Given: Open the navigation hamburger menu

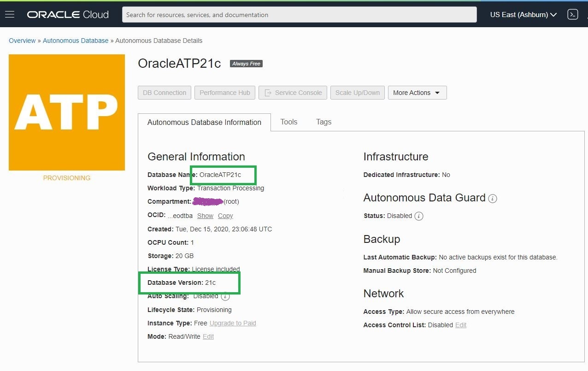Looking at the screenshot, I should pyautogui.click(x=10, y=14).
